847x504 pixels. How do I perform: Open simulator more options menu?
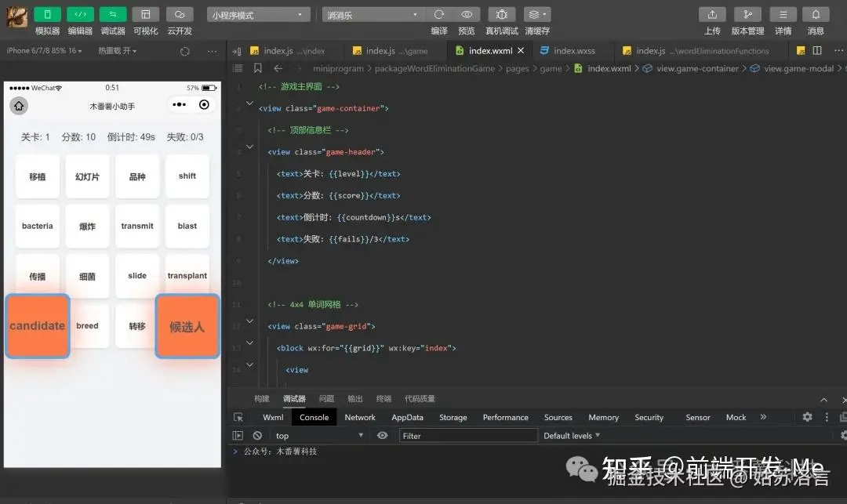tap(212, 51)
